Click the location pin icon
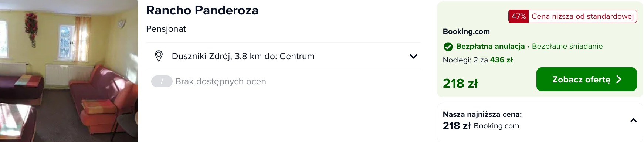 (159, 56)
